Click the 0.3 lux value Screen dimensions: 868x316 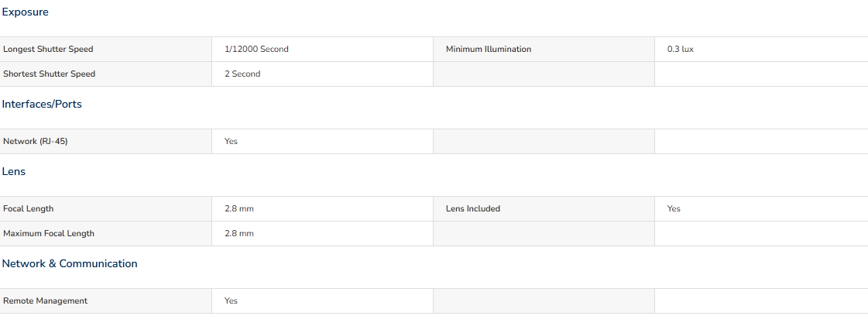(681, 50)
